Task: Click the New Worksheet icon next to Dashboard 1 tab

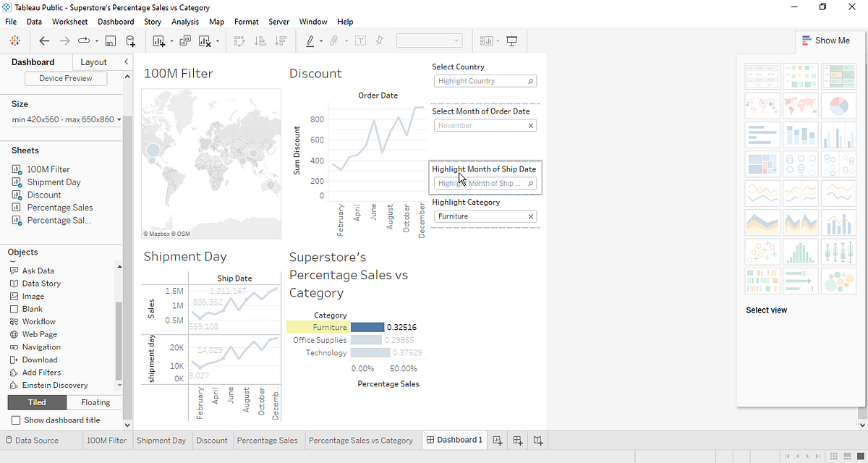Action: tap(497, 440)
